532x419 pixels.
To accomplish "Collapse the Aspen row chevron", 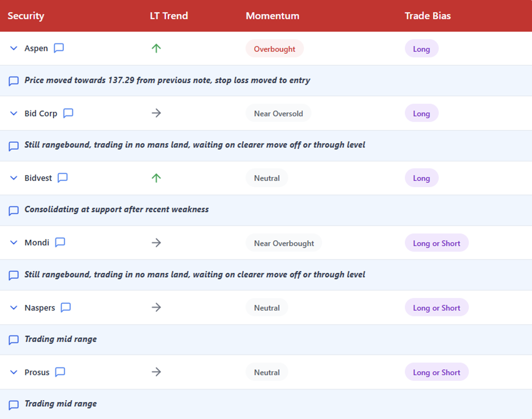I will coord(14,48).
